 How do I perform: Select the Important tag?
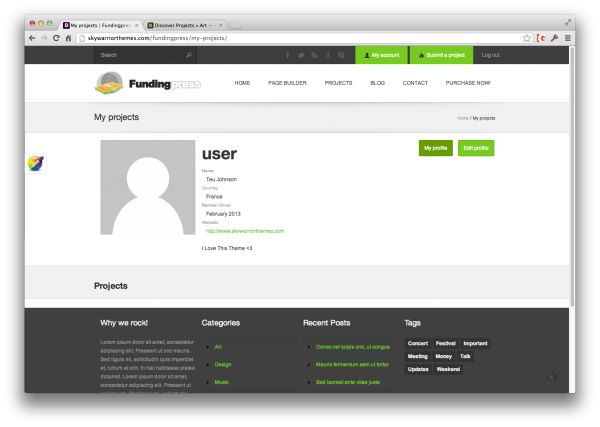(x=475, y=343)
